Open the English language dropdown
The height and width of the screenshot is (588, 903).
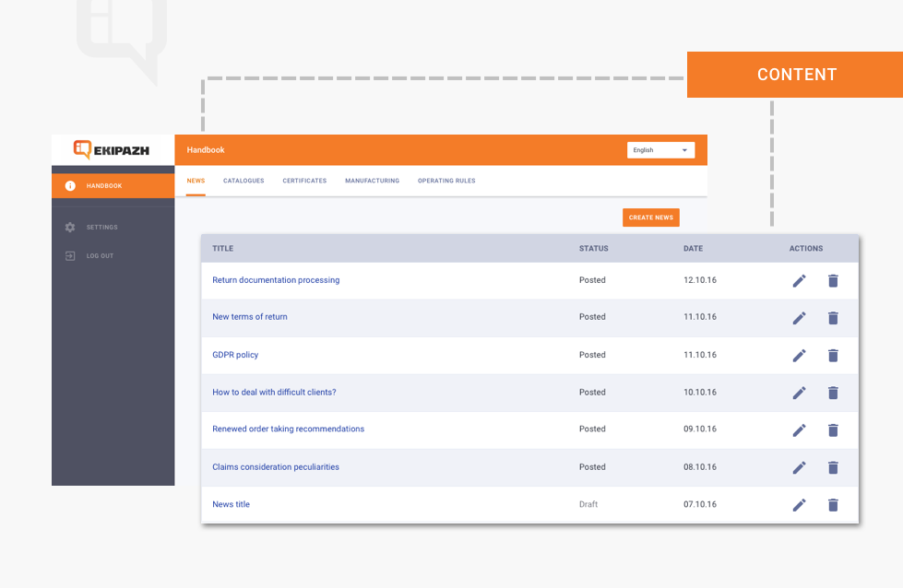[660, 150]
